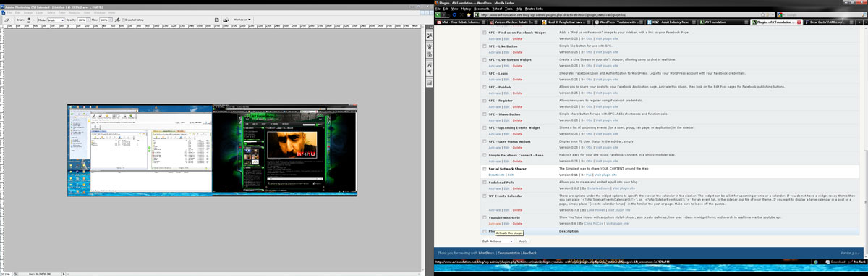Check SFC - Find us on Facebook Widget

coord(485,33)
